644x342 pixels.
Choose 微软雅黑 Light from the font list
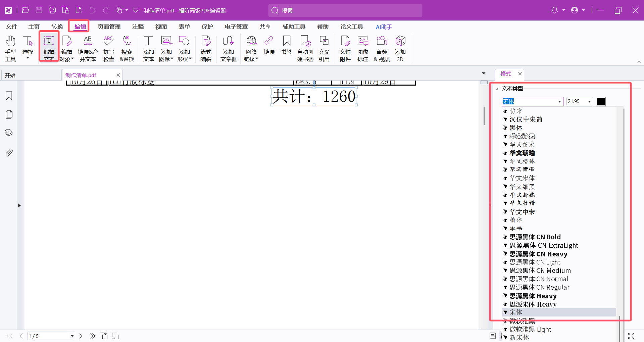click(x=530, y=329)
